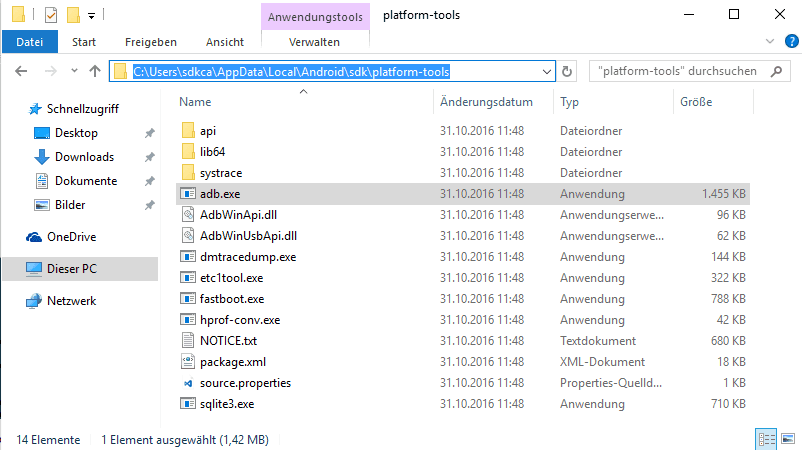Viewport: 803px width, 450px height.
Task: Click the platform-tools title bar folder icon
Action: point(18,14)
